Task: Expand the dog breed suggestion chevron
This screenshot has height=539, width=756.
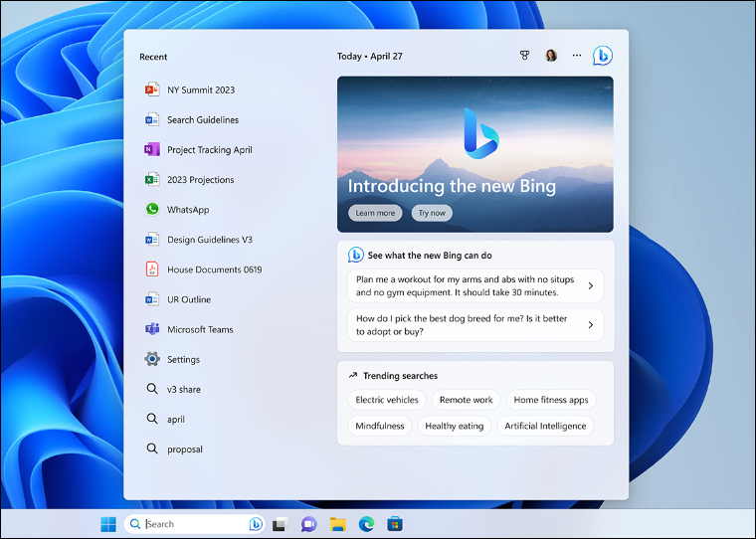Action: [591, 325]
